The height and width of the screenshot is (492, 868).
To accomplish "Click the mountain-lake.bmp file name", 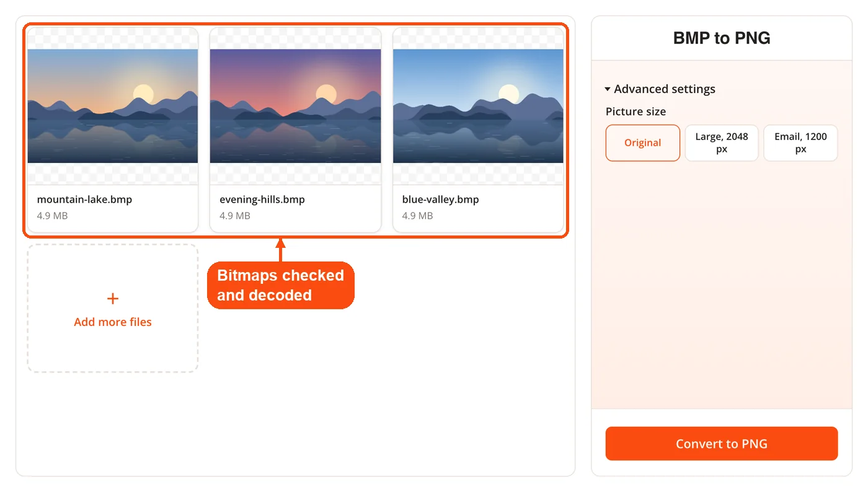I will pos(84,200).
